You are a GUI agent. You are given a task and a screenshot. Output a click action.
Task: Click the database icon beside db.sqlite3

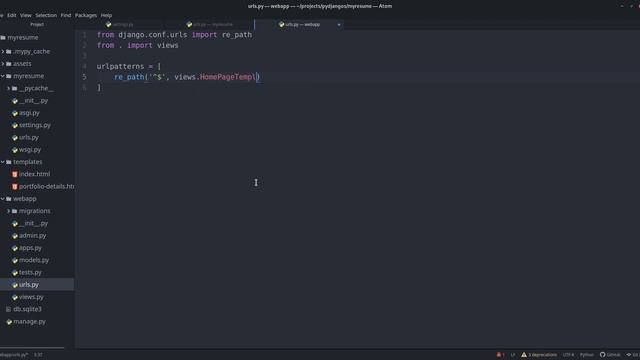pos(9,309)
